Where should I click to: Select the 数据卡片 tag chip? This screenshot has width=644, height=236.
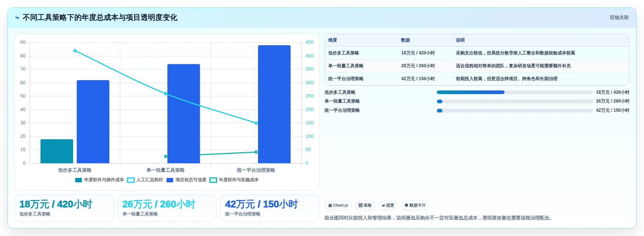415,205
